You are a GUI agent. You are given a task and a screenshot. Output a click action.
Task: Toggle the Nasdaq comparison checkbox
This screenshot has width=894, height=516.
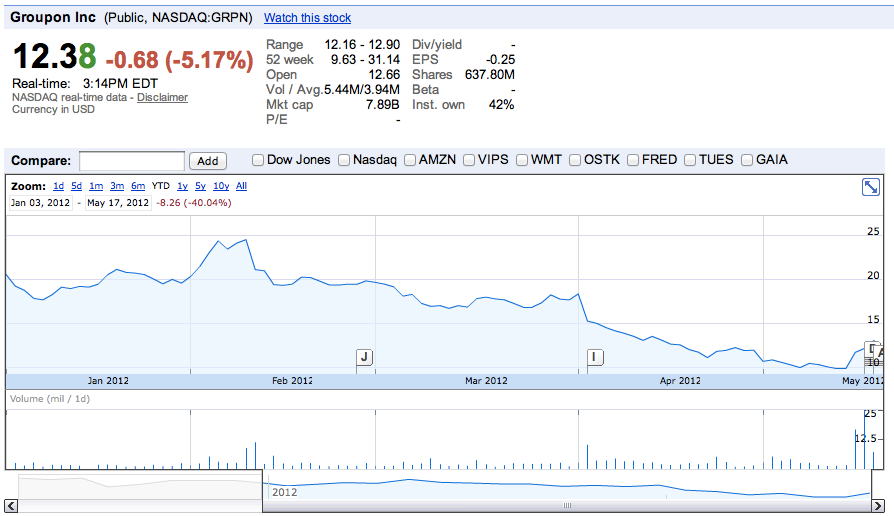pos(344,160)
